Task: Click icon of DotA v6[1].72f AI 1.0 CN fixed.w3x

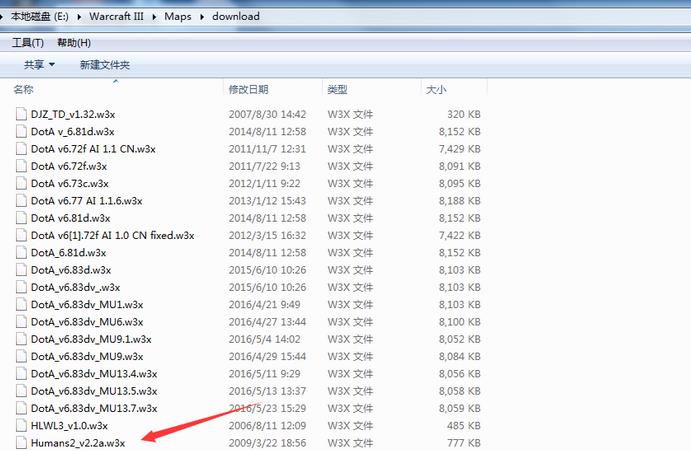Action: [x=21, y=235]
